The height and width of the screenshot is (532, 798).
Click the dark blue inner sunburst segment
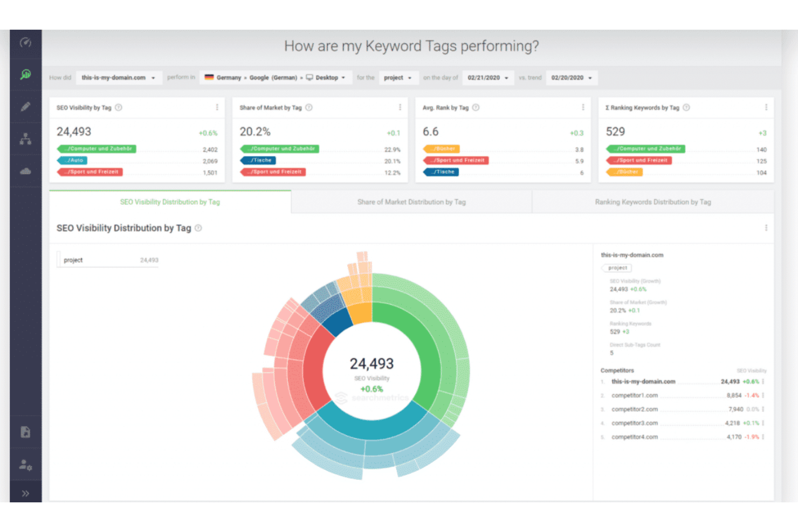pos(339,322)
